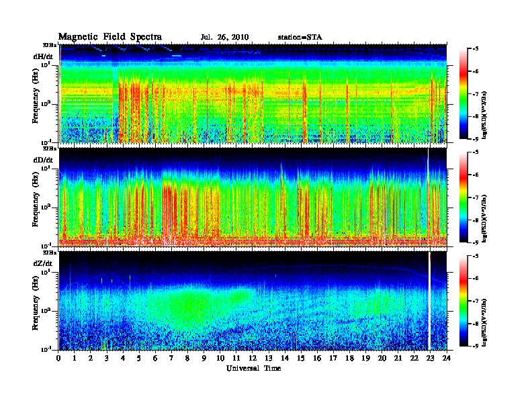
Task: Click hour tick label 10 on time axis
Action: click(x=220, y=359)
